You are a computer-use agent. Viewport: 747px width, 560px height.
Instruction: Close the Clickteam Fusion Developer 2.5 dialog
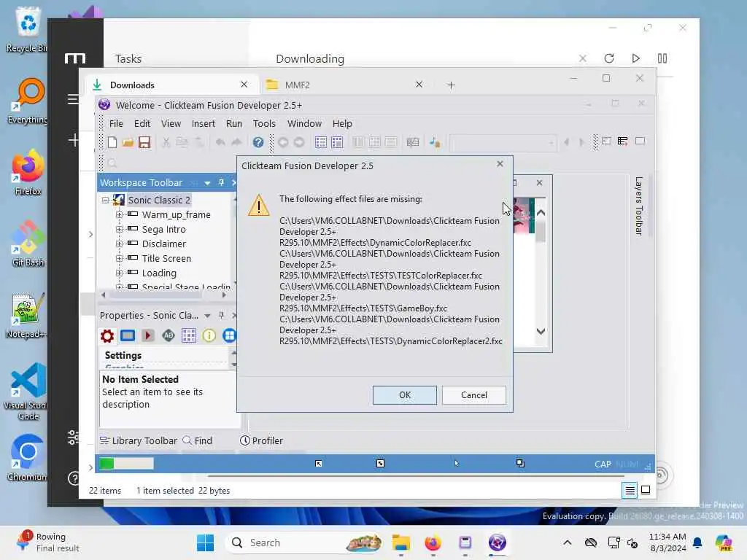click(500, 164)
